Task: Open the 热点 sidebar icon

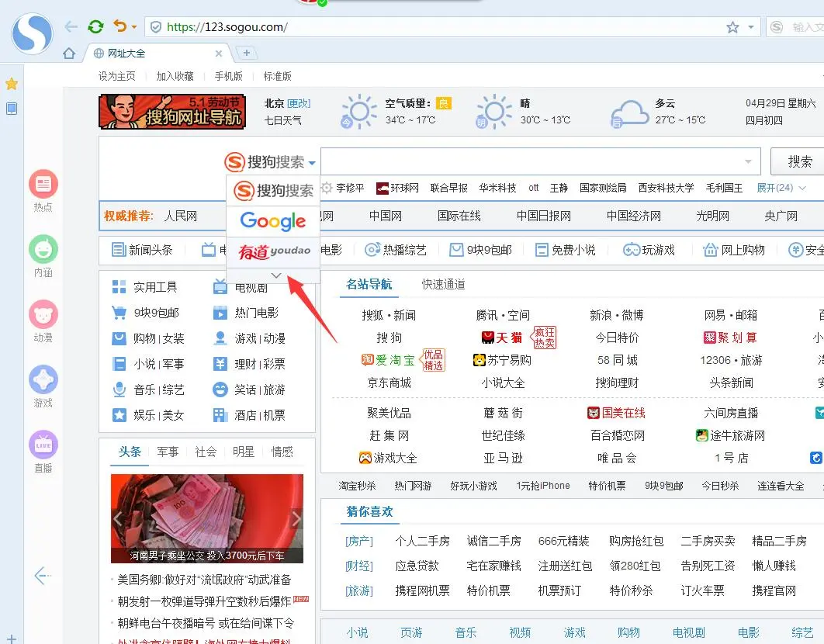Action: [x=43, y=184]
